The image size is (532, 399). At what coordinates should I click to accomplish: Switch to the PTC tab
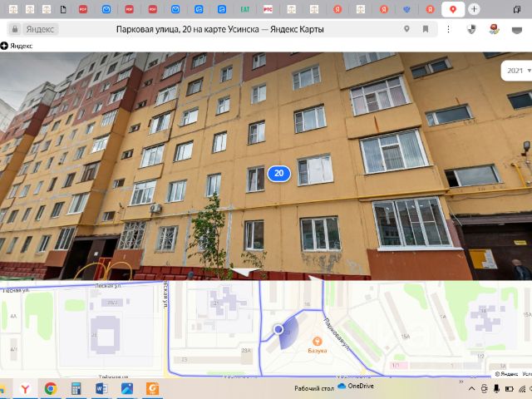pos(268,9)
